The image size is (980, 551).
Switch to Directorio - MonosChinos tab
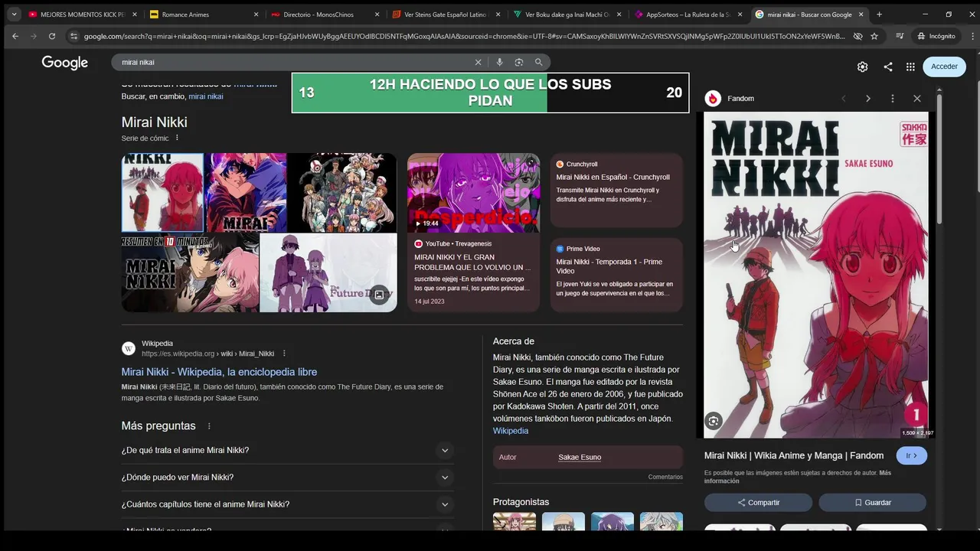click(x=325, y=14)
